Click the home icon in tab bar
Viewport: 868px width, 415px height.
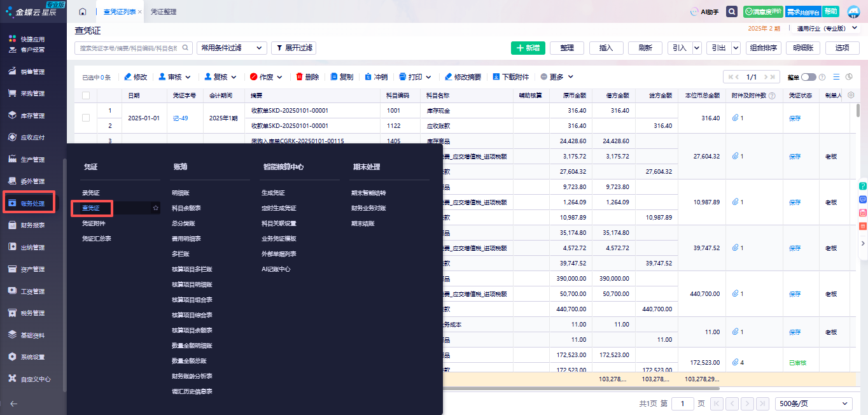click(x=83, y=12)
